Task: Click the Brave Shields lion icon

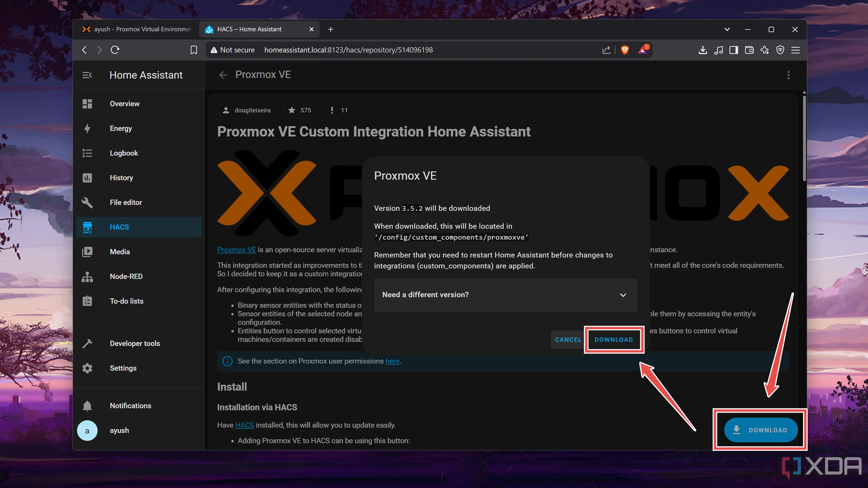Action: pos(625,50)
